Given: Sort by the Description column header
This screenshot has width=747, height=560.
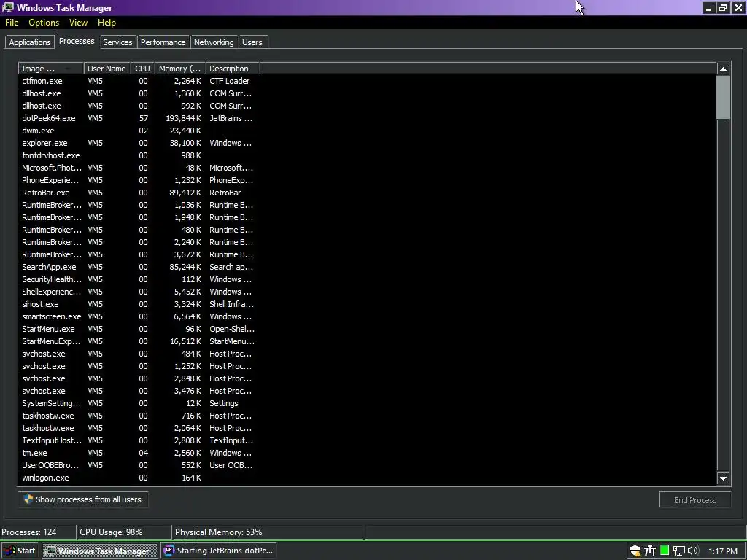Looking at the screenshot, I should [x=233, y=69].
